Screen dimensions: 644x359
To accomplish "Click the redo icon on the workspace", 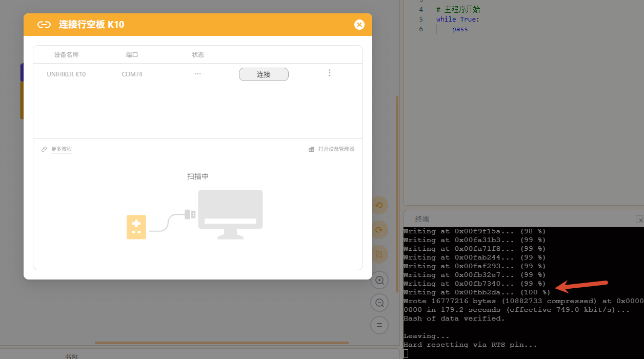I will pos(379,230).
